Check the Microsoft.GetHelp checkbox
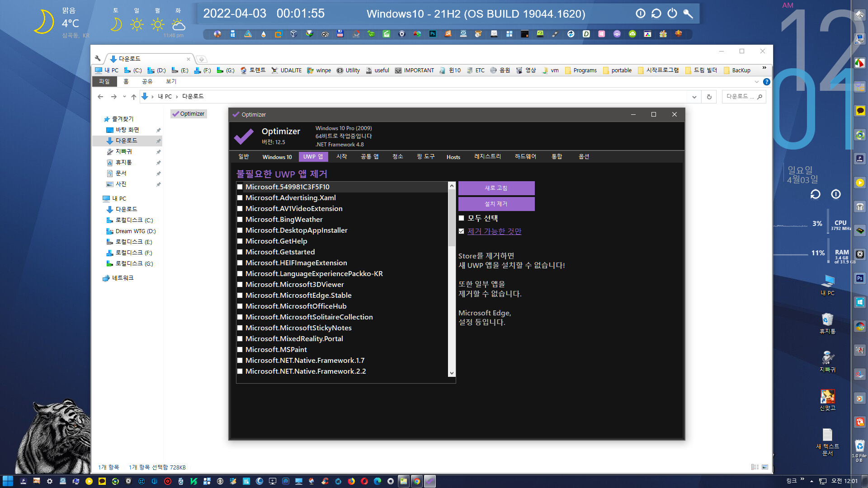This screenshot has width=868, height=488. click(x=240, y=241)
